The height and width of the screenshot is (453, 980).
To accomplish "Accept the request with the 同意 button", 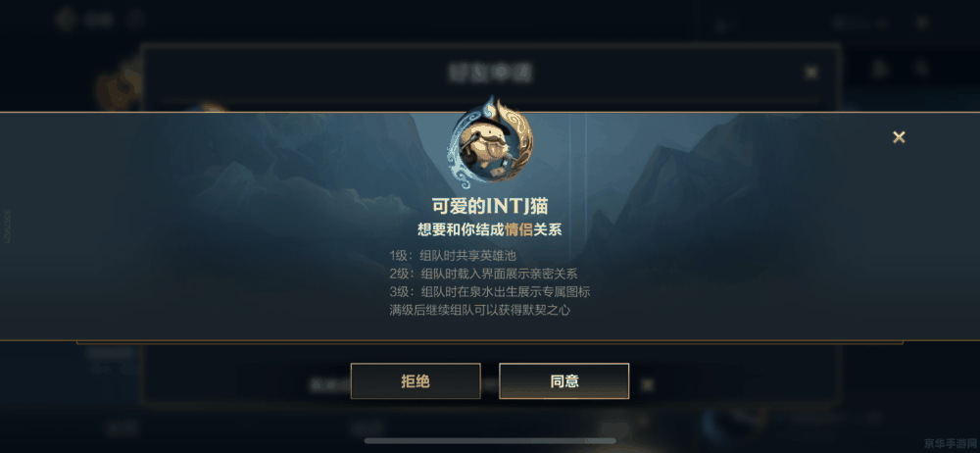I will click(x=564, y=381).
